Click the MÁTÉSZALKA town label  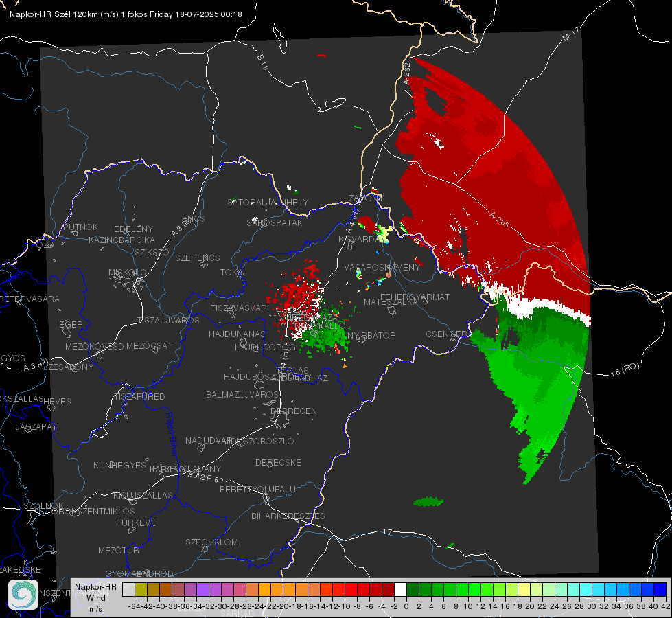pyautogui.click(x=391, y=302)
